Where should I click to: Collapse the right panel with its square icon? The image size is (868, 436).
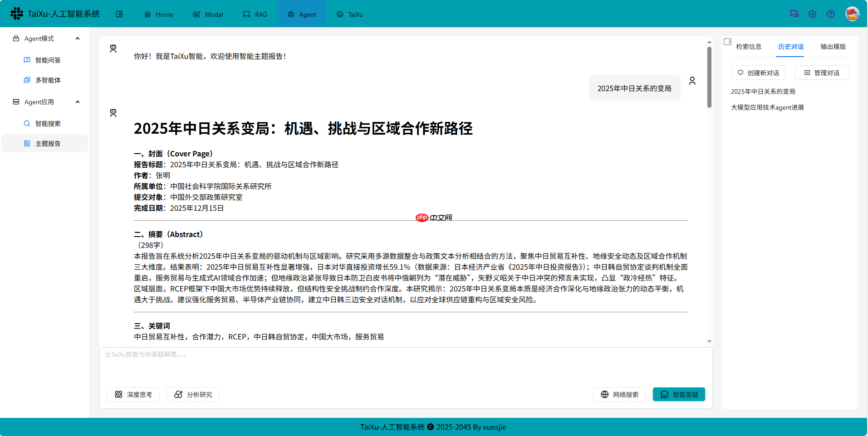(728, 41)
